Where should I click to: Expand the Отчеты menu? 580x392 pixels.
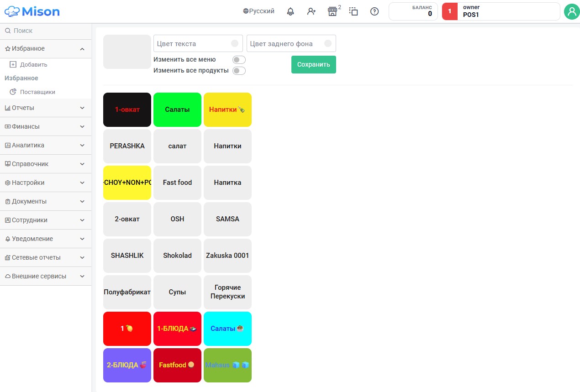pos(46,108)
